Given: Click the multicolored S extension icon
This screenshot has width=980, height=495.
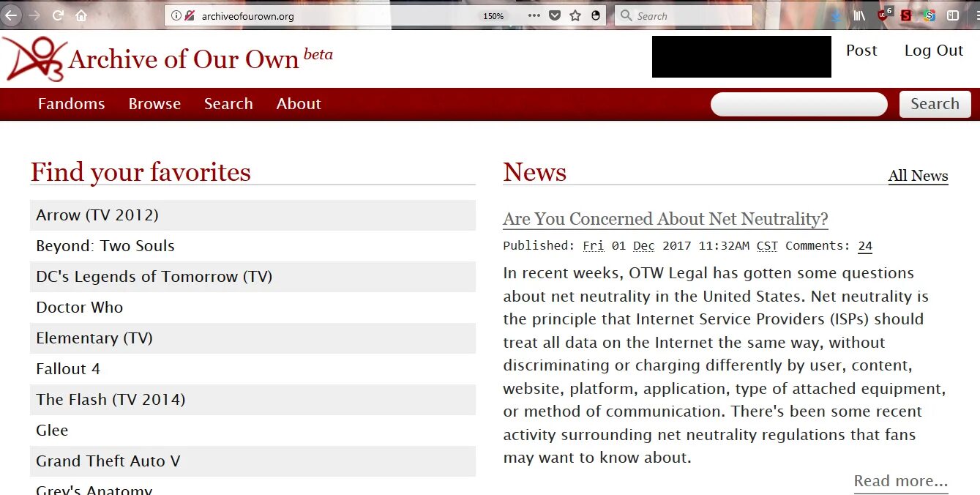Looking at the screenshot, I should pyautogui.click(x=929, y=15).
